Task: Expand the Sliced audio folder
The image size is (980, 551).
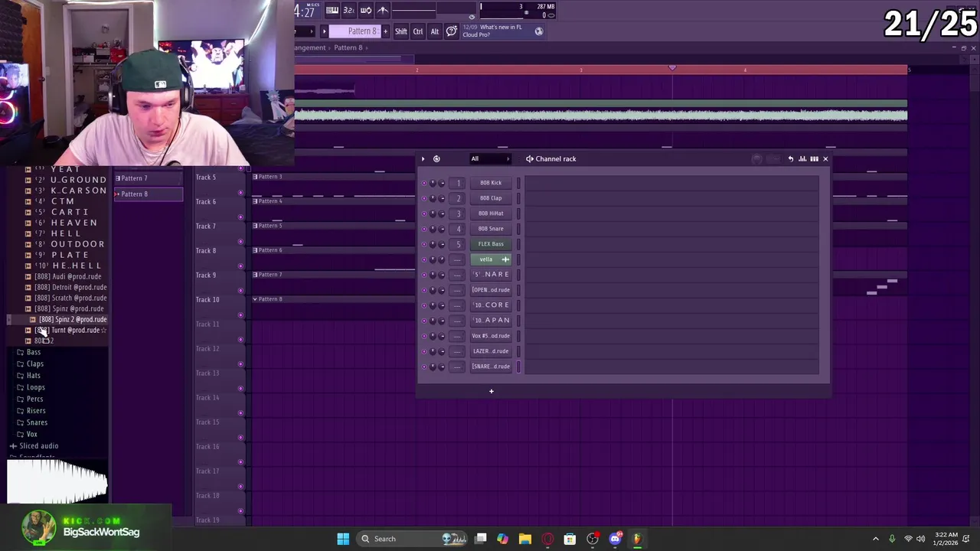Action: point(38,446)
